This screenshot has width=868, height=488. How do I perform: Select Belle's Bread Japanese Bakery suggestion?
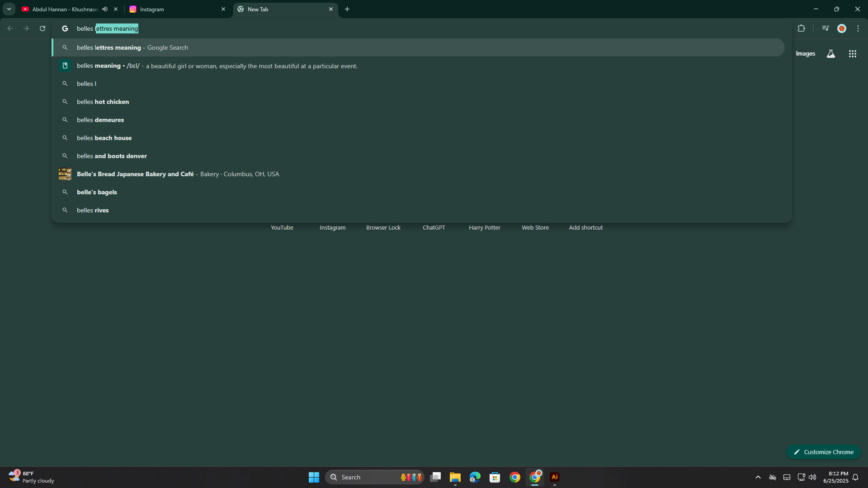(418, 174)
